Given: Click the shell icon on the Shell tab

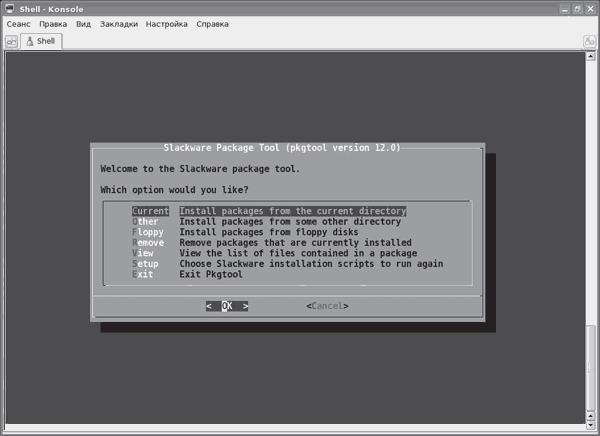Looking at the screenshot, I should click(x=29, y=42).
